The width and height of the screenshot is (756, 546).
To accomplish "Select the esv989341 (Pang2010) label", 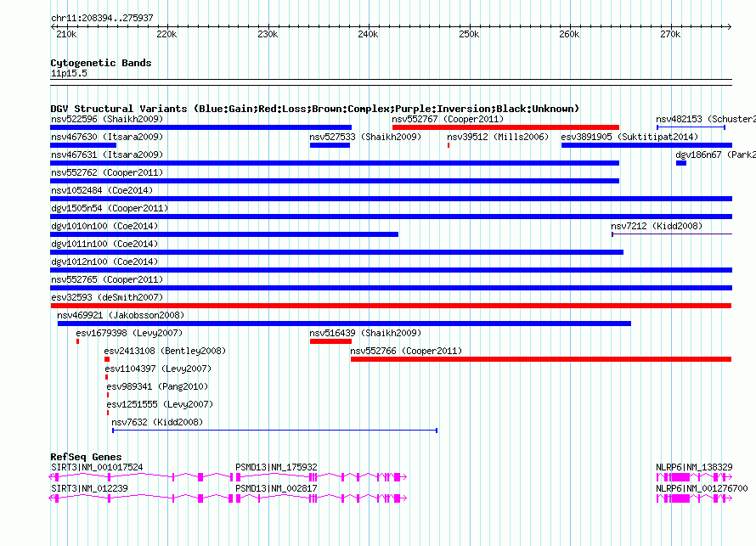I will click(x=157, y=386).
